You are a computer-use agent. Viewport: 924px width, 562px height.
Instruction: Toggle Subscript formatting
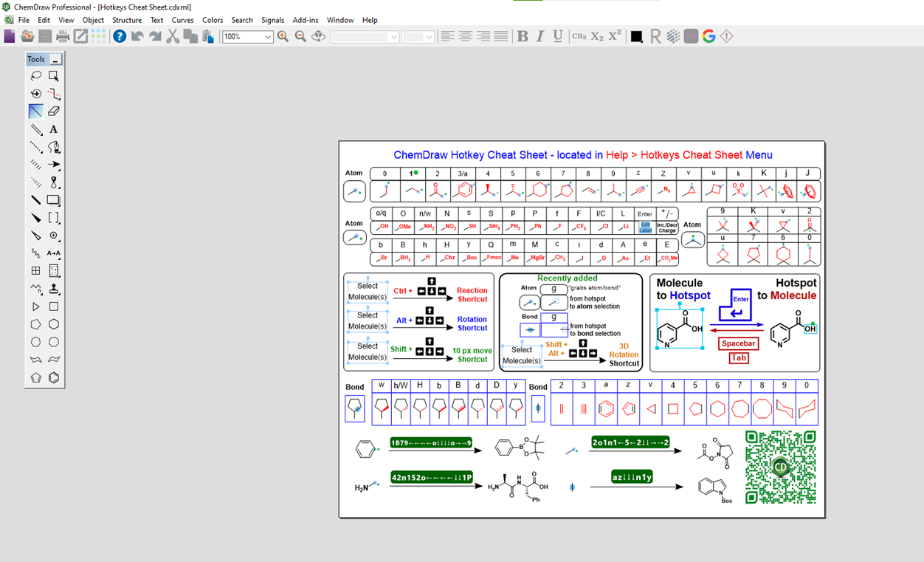[x=597, y=36]
